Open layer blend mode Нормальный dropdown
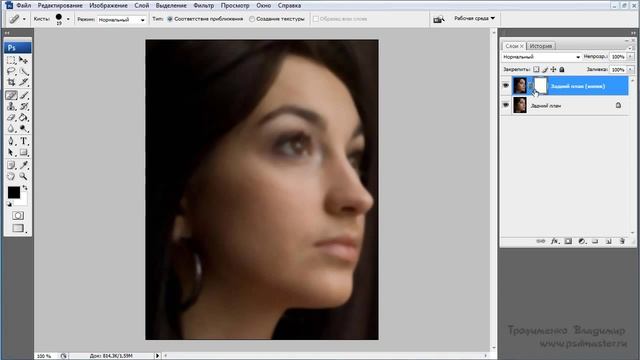This screenshot has height=360, width=640. click(541, 57)
